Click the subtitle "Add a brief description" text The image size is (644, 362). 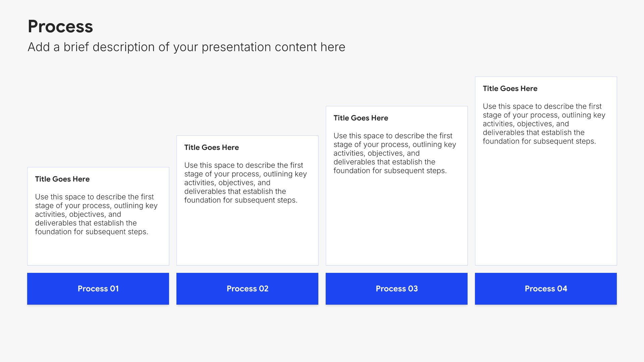coord(186,47)
